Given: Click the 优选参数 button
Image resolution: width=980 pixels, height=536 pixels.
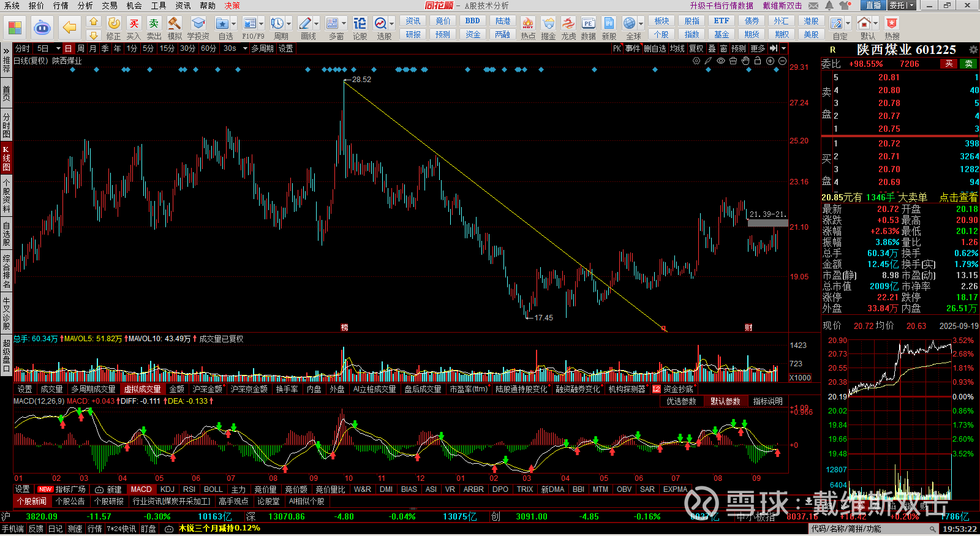Looking at the screenshot, I should (x=681, y=401).
